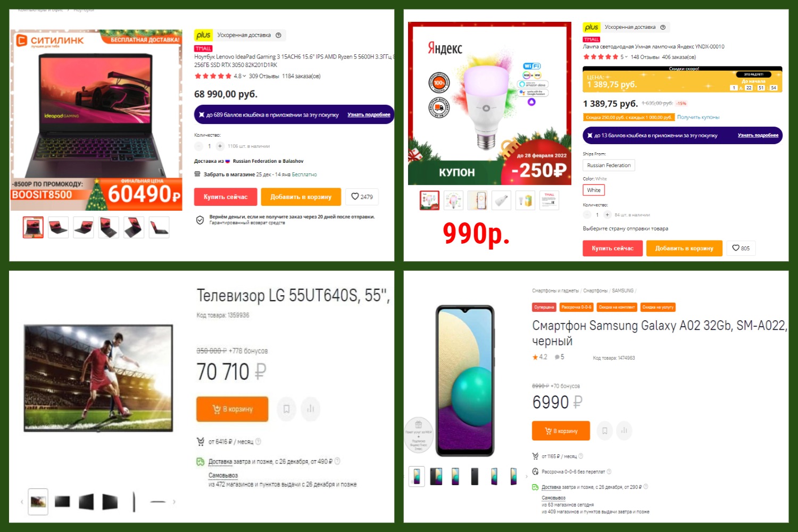Click Получить купоны link
The image size is (798, 532).
[x=698, y=117]
